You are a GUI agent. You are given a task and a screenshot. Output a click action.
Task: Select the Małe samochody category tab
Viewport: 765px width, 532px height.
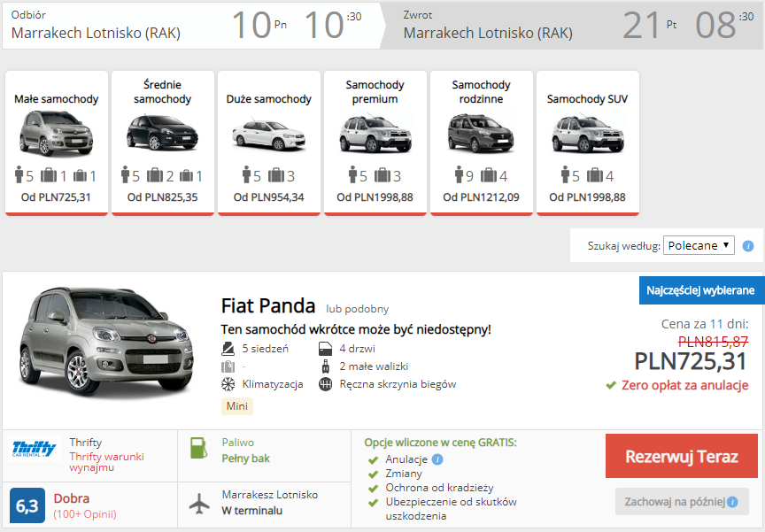[x=57, y=142]
